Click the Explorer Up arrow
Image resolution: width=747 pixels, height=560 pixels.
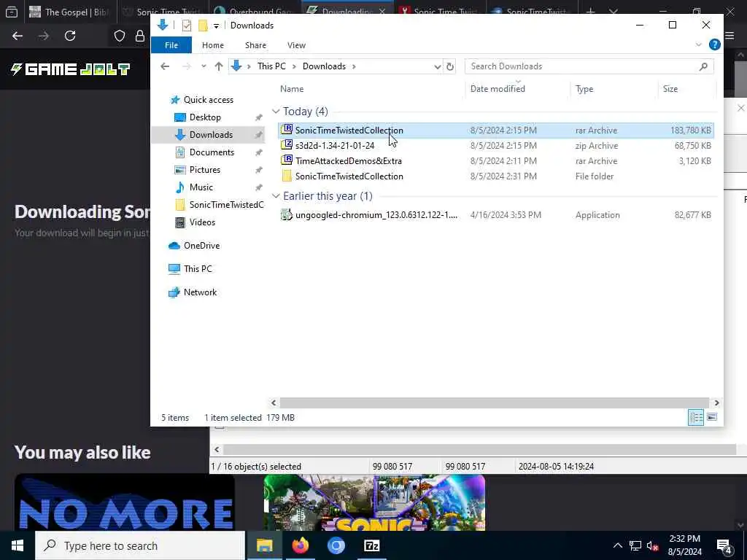(219, 66)
